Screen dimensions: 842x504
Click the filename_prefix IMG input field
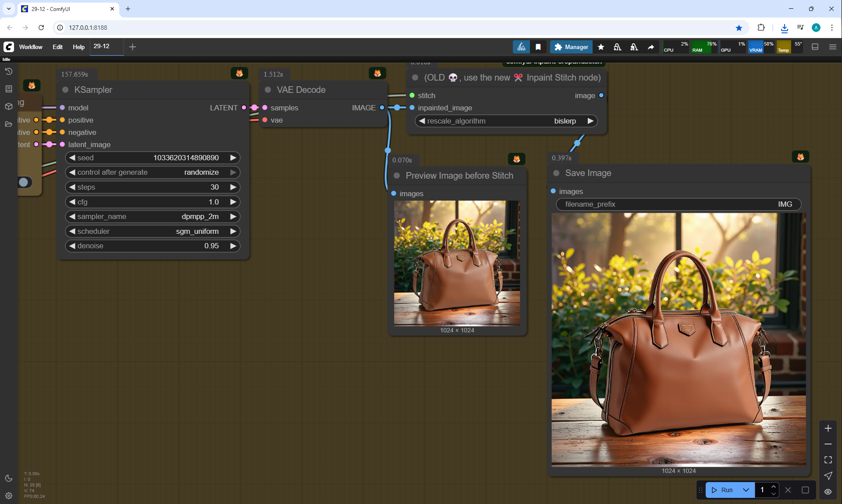coord(678,204)
